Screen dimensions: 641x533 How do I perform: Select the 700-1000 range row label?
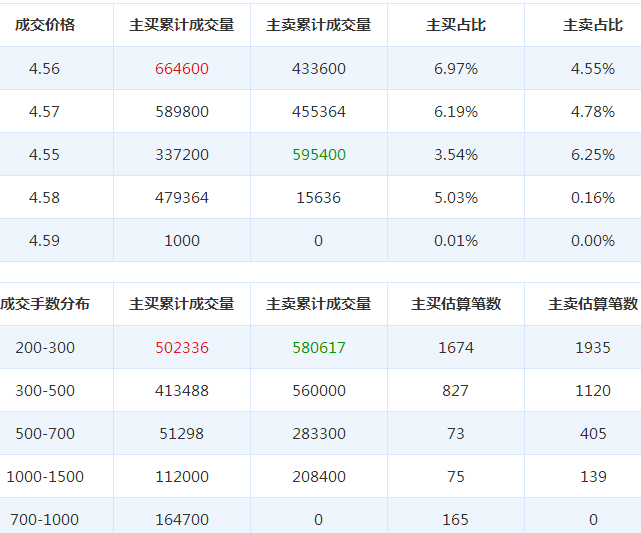coord(45,520)
